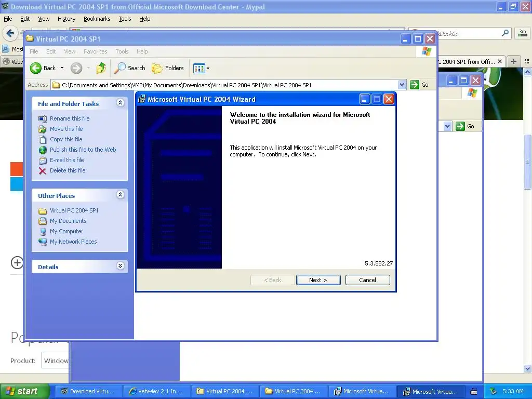Open the Explorer File menu
Screen dimensions: 532x399
coord(34,51)
